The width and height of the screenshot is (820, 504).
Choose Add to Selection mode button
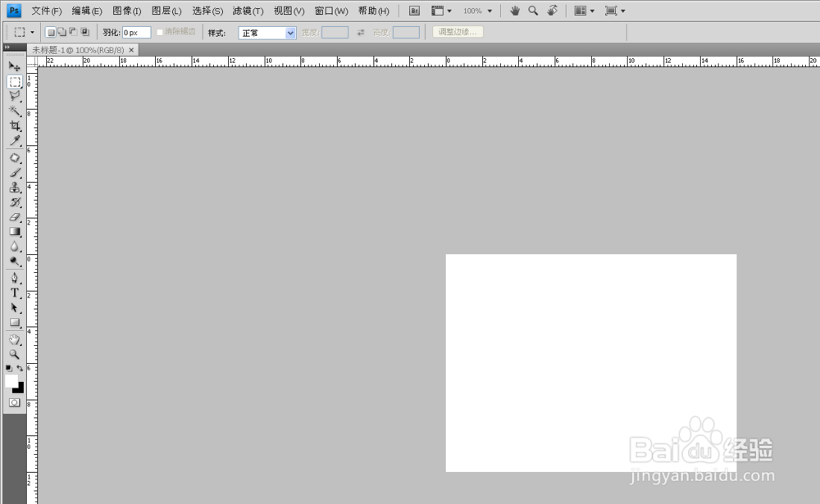tap(61, 33)
